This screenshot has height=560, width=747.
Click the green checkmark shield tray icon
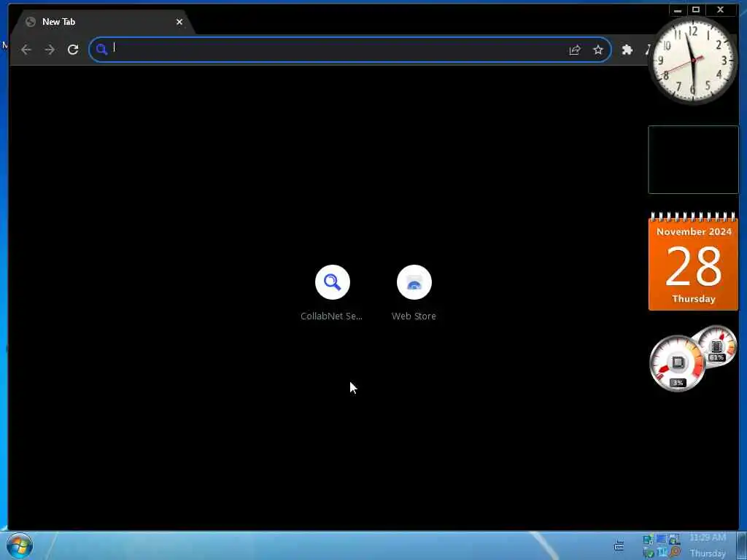[649, 553]
